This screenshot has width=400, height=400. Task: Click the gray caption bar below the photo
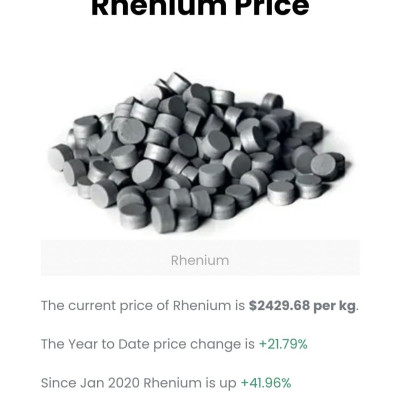(x=200, y=258)
